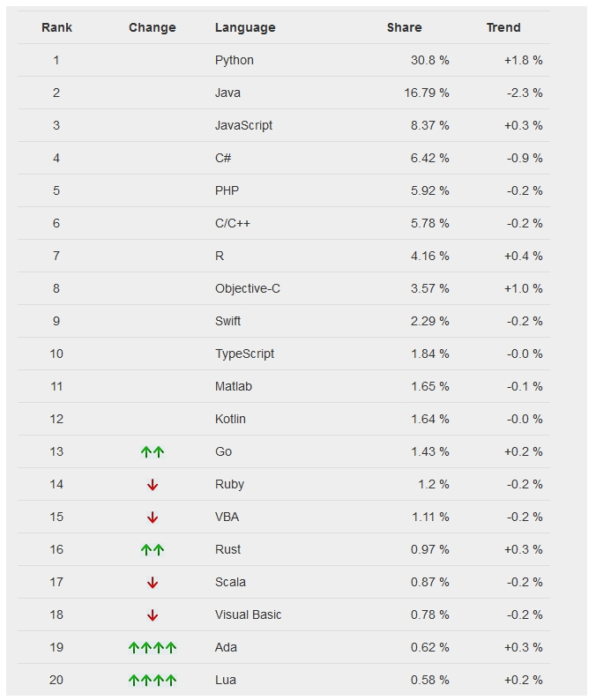Click the Language column header
Screen dimensions: 596x700
pos(245,27)
